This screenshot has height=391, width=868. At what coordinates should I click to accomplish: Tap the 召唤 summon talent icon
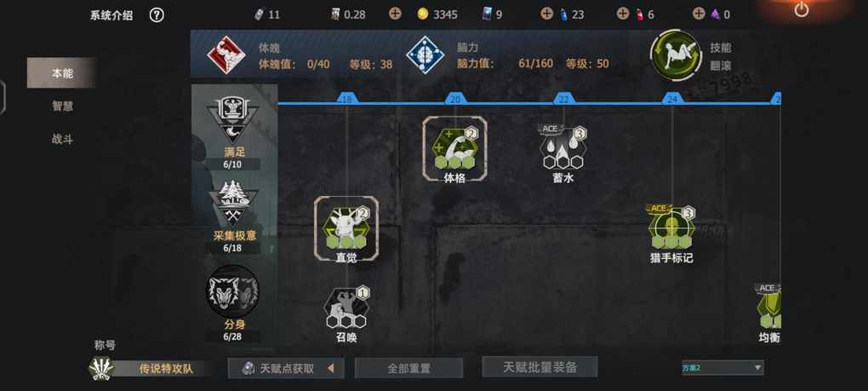[x=346, y=308]
